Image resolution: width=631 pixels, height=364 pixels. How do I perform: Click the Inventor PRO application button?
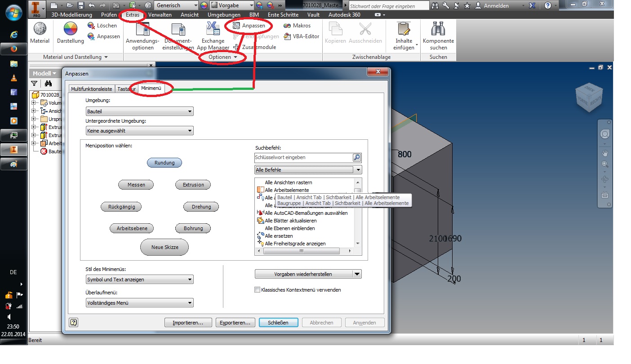click(x=37, y=9)
